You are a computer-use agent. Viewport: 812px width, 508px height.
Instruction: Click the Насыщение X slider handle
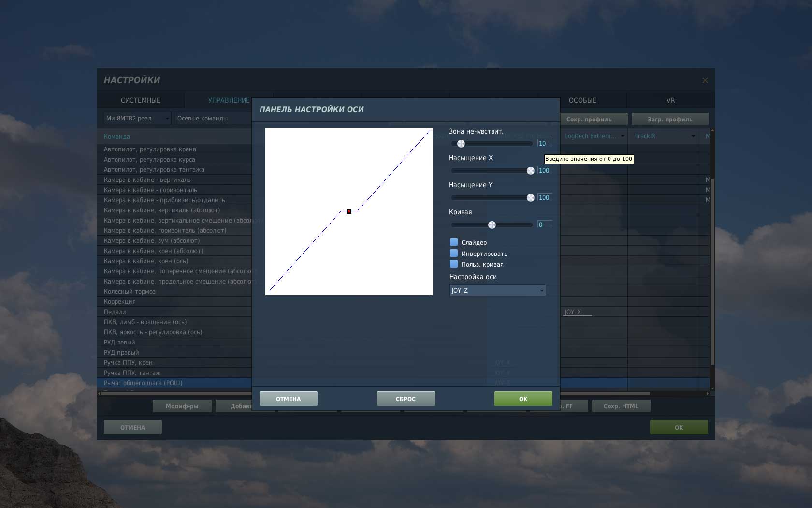531,171
